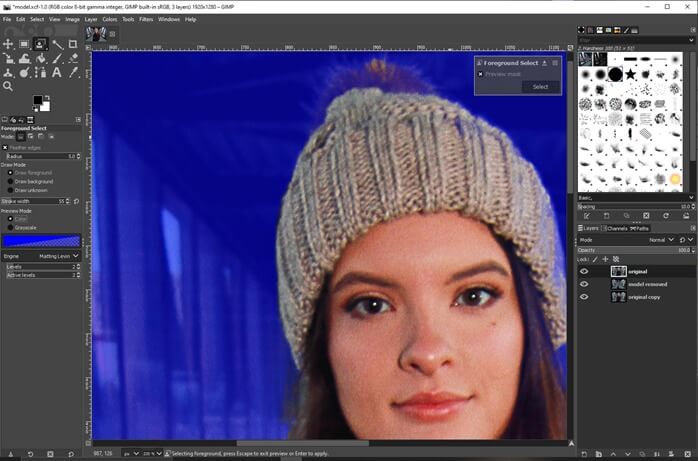Swap foreground and background colors arrow
This screenshot has height=461, width=698.
(x=47, y=98)
